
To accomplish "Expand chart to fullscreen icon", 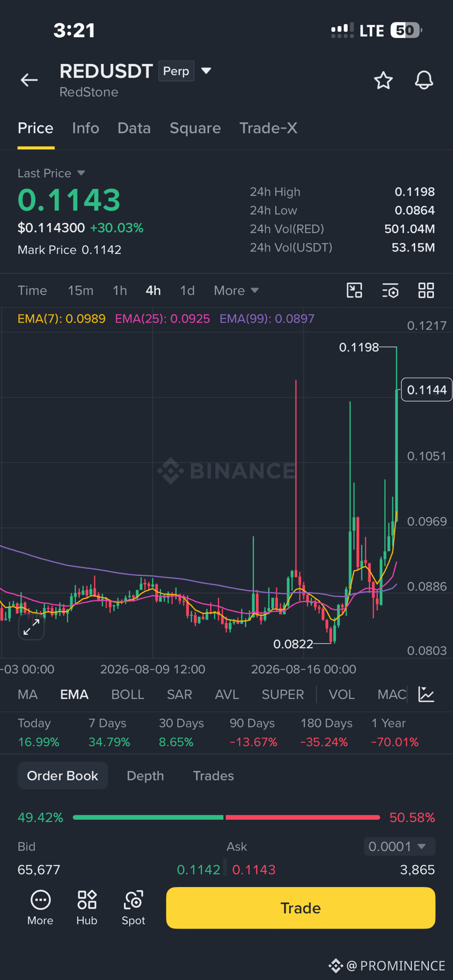I will pos(31,627).
